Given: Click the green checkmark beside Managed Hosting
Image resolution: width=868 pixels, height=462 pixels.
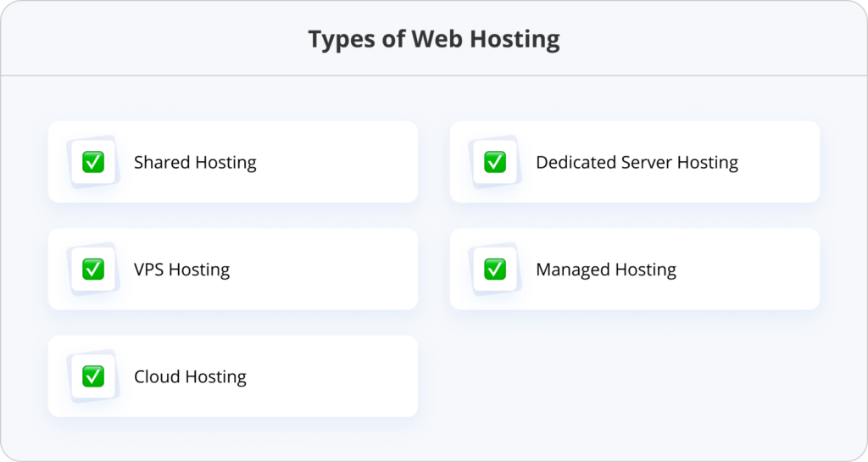Looking at the screenshot, I should (x=495, y=269).
